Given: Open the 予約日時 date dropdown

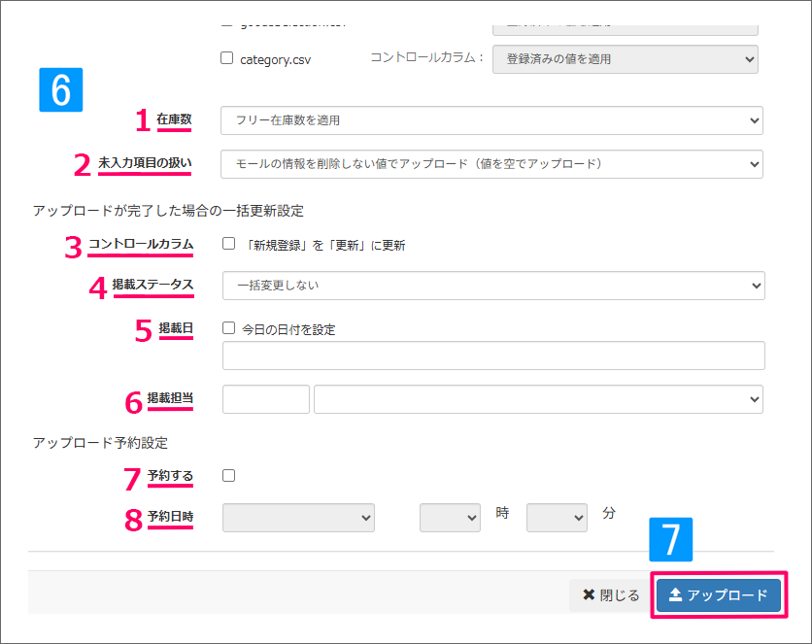Looking at the screenshot, I should point(298,517).
